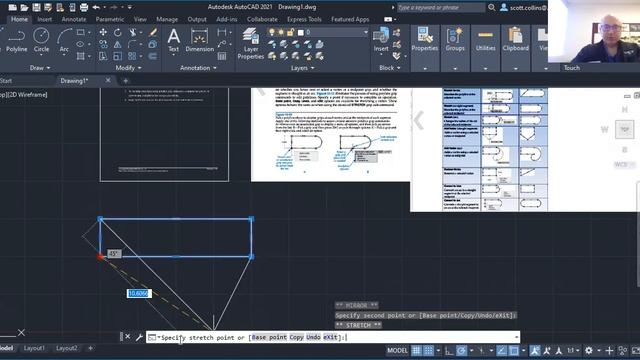Screen dimensions: 640x360
Task: Click the Erase tool icon
Action: 153,32
